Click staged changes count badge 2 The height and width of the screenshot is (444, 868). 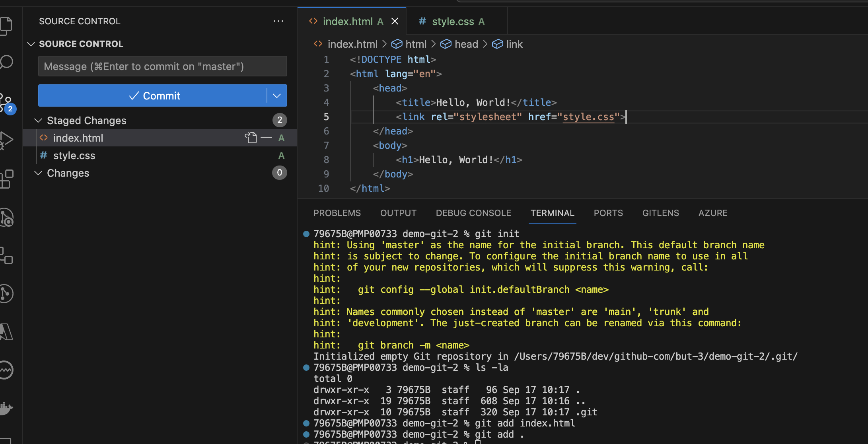tap(280, 120)
